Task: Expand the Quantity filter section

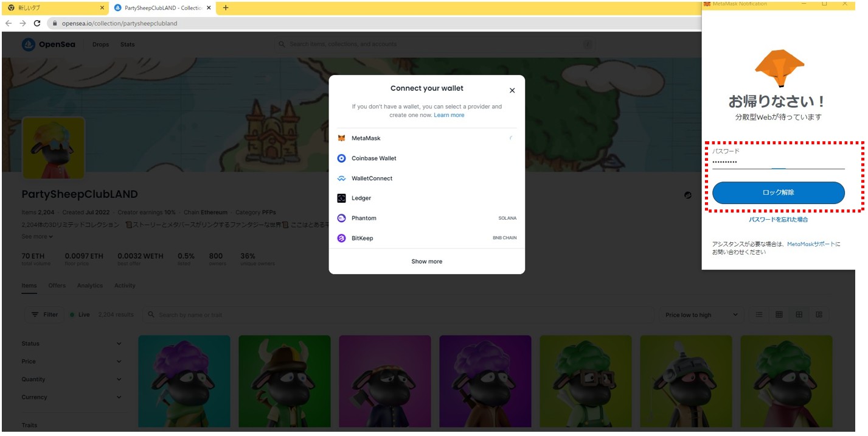Action: pyautogui.click(x=72, y=379)
